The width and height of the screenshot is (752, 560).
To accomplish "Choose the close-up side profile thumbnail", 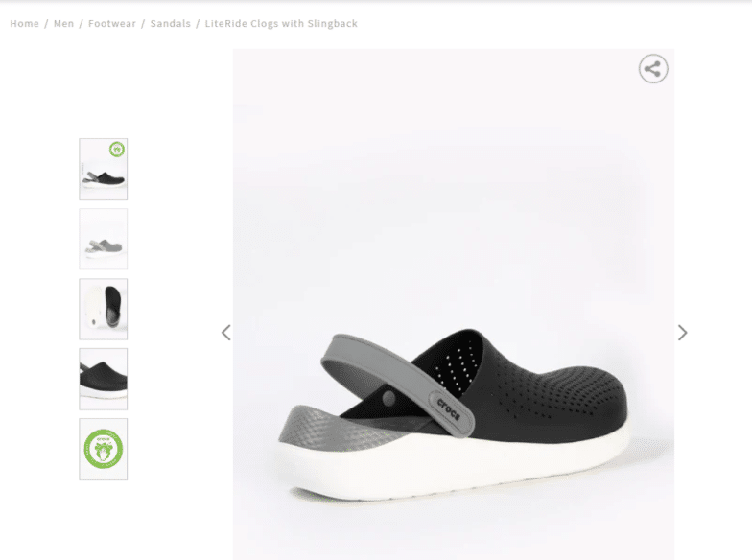I will (x=104, y=380).
